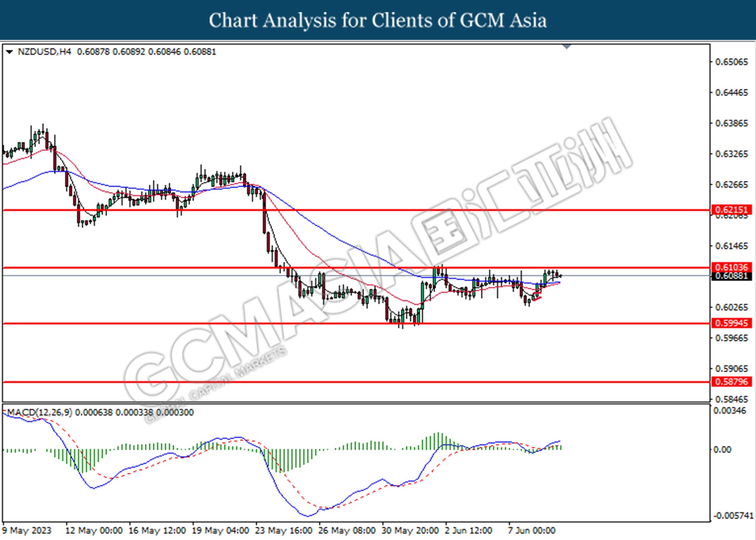Screen dimensions: 756x540
Task: Click the 0.00346 MACD scale value
Action: pyautogui.click(x=730, y=411)
